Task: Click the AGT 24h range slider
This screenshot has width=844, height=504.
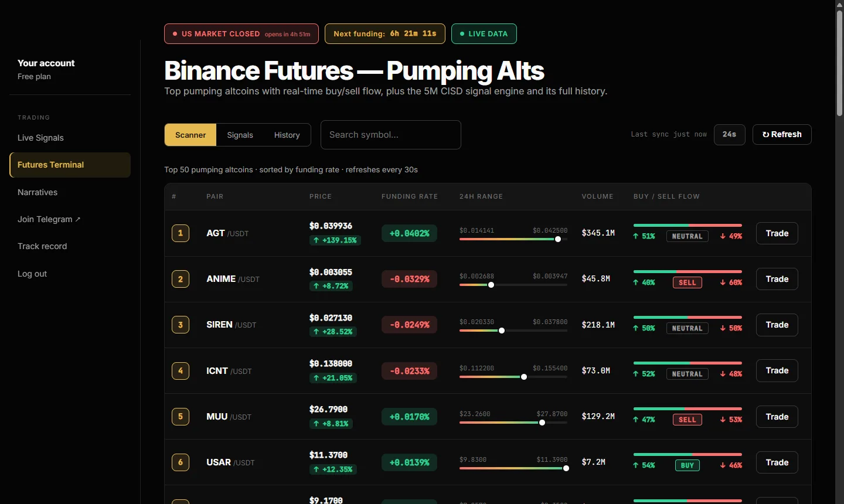Action: (513, 239)
